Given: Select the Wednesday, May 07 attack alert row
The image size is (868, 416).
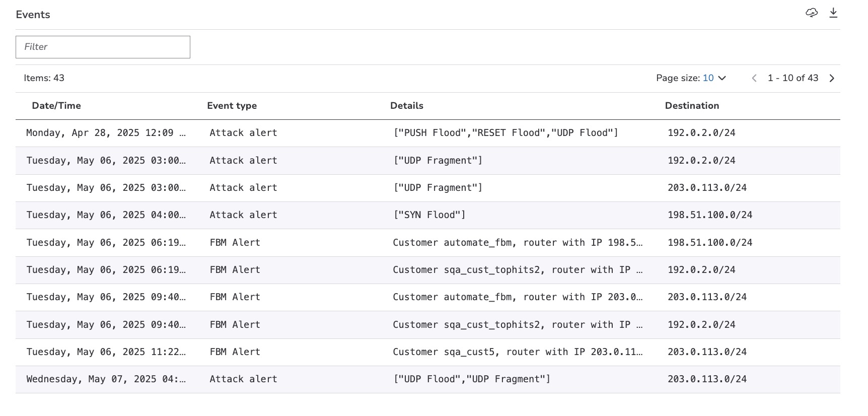Looking at the screenshot, I should [x=106, y=379].
